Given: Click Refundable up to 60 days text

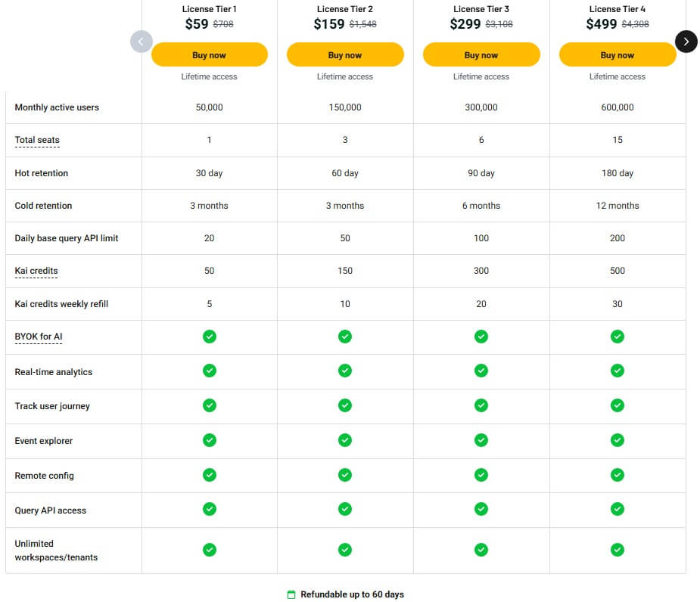Looking at the screenshot, I should pyautogui.click(x=352, y=594).
